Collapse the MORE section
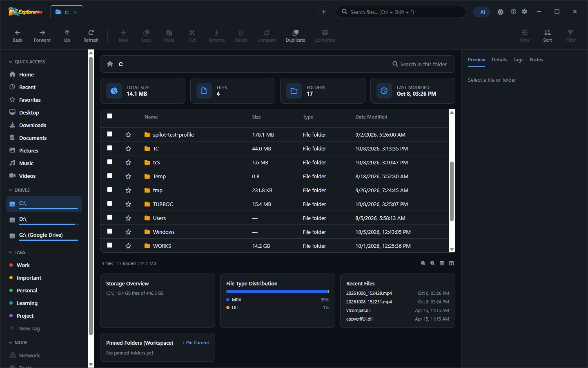Image resolution: width=588 pixels, height=368 pixels. point(18,343)
